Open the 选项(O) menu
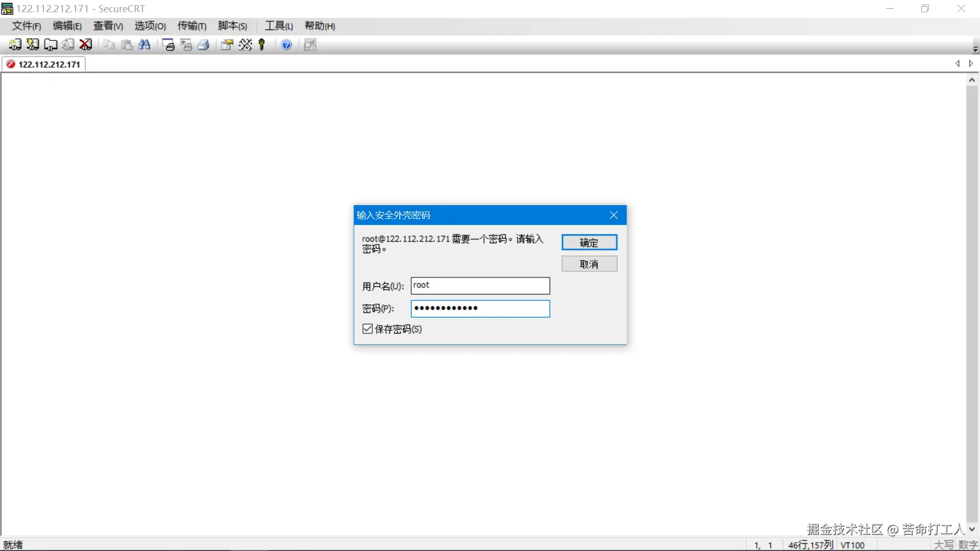Screen dimensions: 980x551 pos(150,26)
